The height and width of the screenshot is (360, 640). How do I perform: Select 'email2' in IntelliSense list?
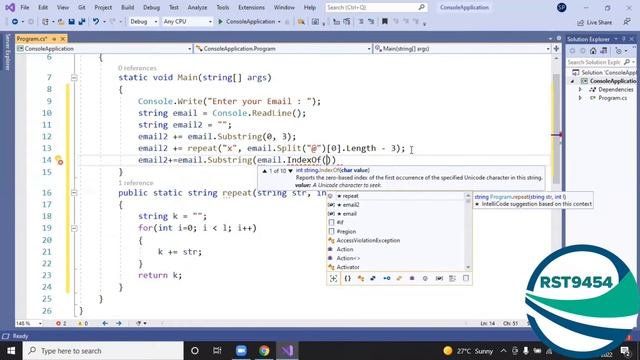coord(397,205)
